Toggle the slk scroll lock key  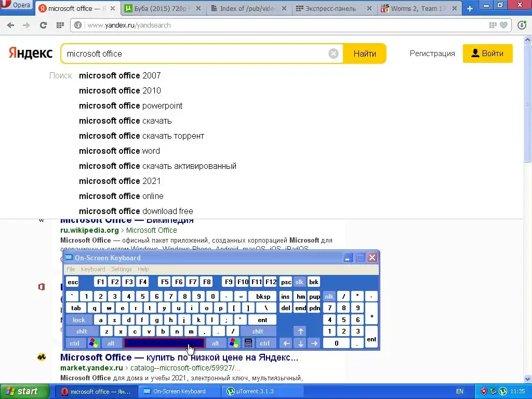click(x=299, y=282)
